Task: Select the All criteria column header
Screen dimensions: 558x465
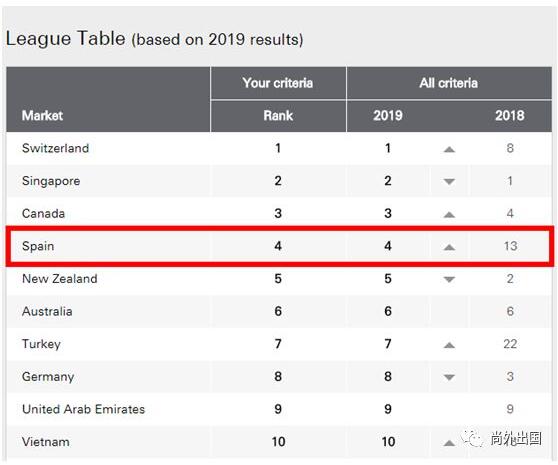Action: [448, 83]
